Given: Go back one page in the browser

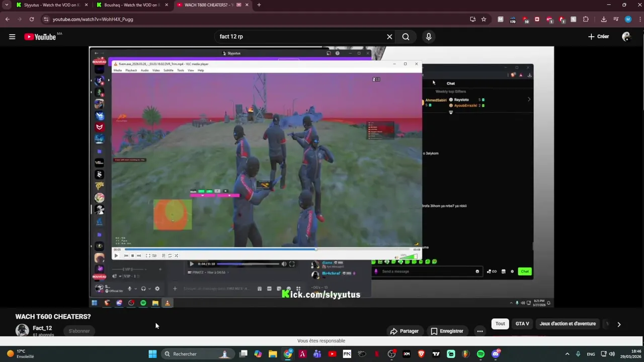Looking at the screenshot, I should click(x=7, y=19).
